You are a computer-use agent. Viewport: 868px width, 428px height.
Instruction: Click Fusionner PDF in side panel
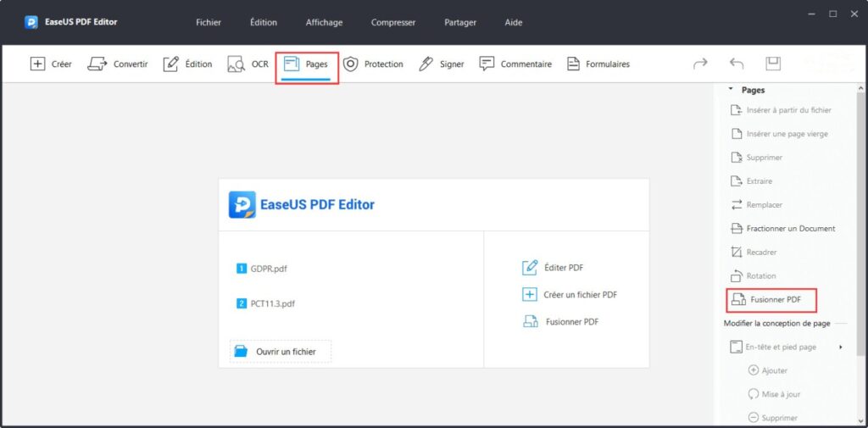[766, 299]
